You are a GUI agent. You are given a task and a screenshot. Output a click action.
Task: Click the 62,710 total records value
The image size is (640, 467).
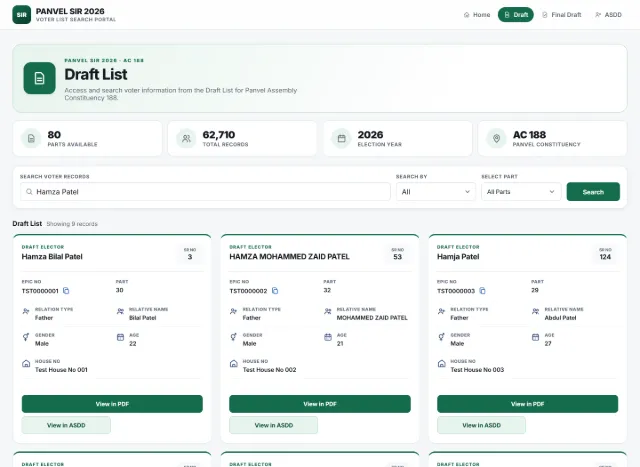coord(219,135)
